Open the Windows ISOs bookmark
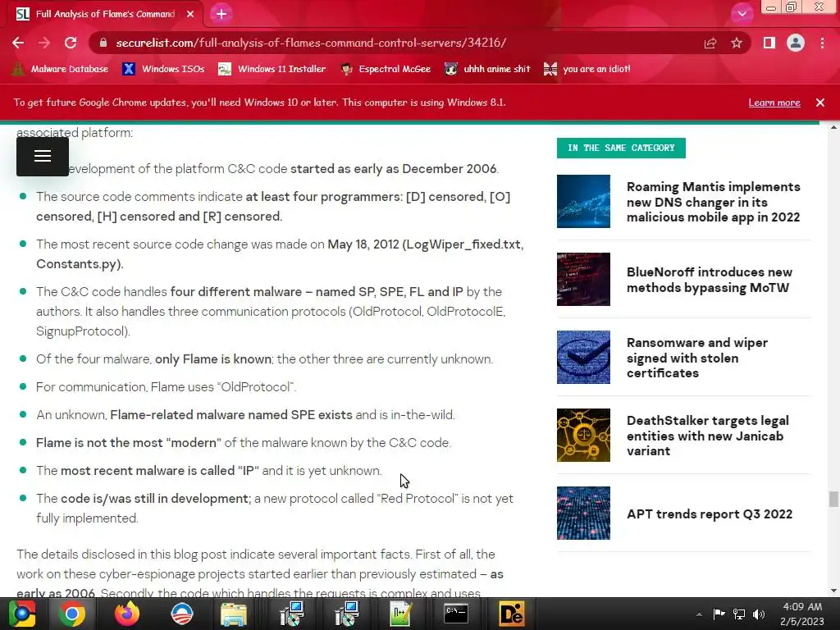840x630 pixels. pos(164,69)
